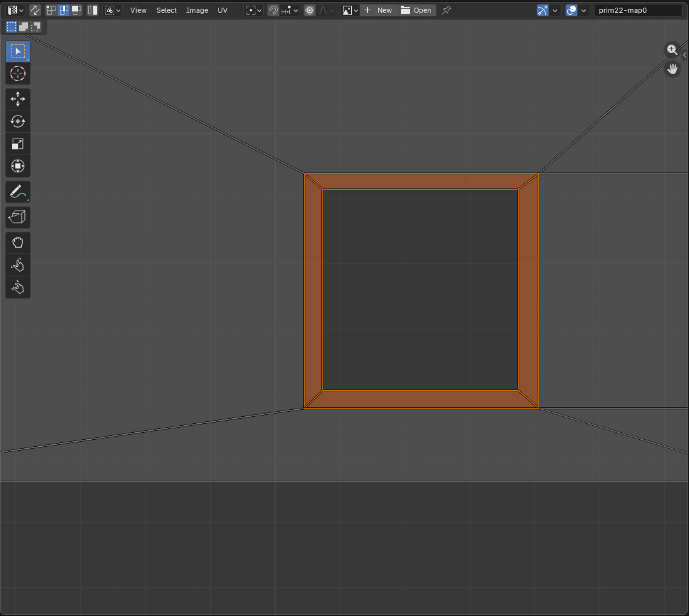The width and height of the screenshot is (689, 616).
Task: Select the Transform tool
Action: click(x=18, y=166)
